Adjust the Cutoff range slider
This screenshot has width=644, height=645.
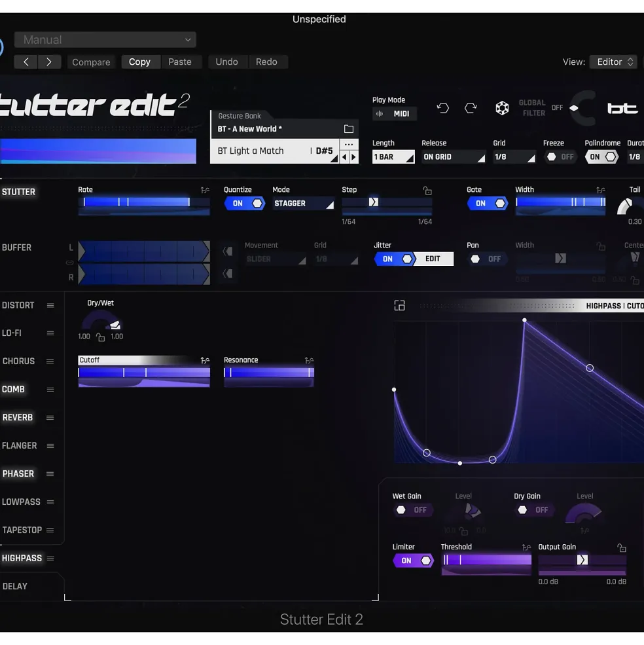click(144, 373)
